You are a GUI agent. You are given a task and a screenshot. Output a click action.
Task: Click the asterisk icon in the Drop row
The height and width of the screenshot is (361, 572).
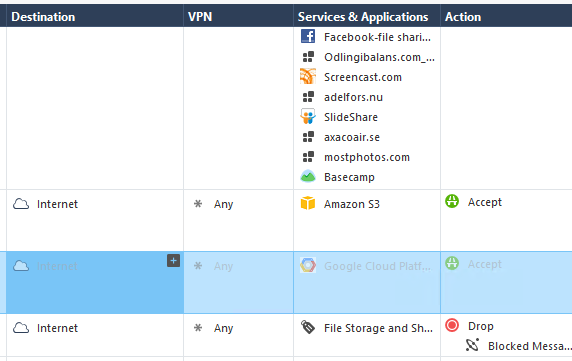[x=198, y=327]
